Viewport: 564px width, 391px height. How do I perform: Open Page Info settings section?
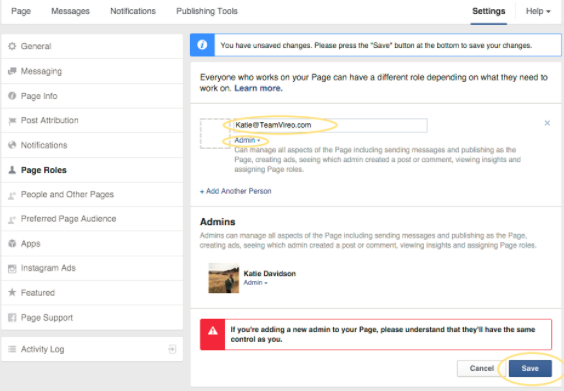tap(92, 96)
